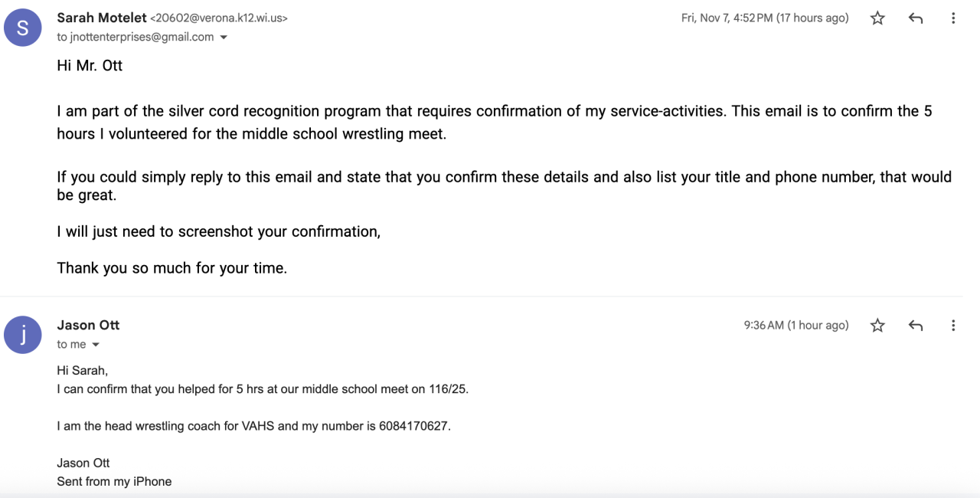This screenshot has height=498, width=980.
Task: Show details for 'to me' recipients
Action: [x=96, y=345]
